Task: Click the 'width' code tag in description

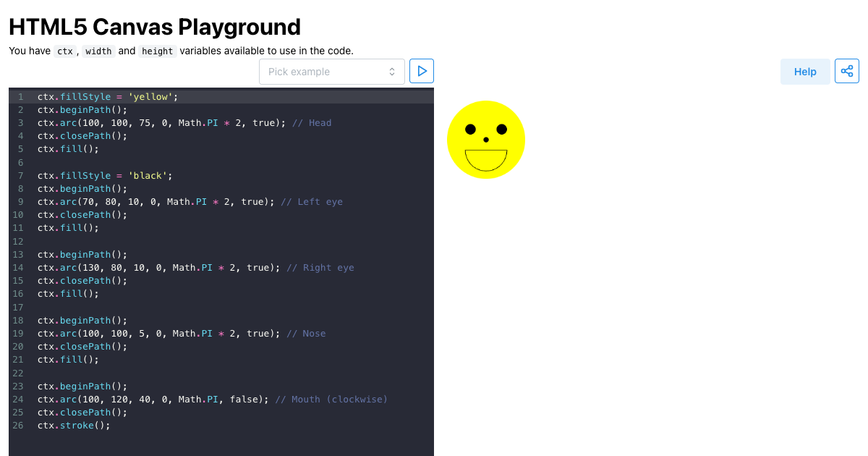Action: [x=98, y=51]
